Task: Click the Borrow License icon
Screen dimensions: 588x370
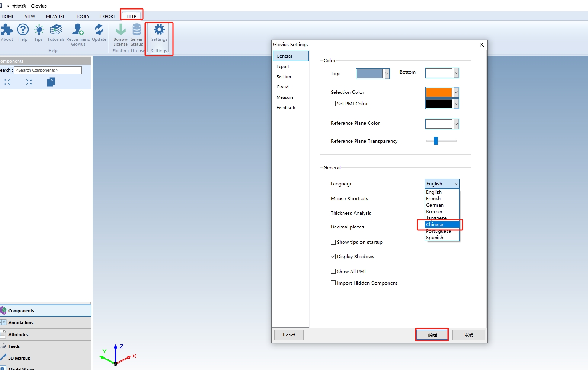Action: click(x=120, y=30)
